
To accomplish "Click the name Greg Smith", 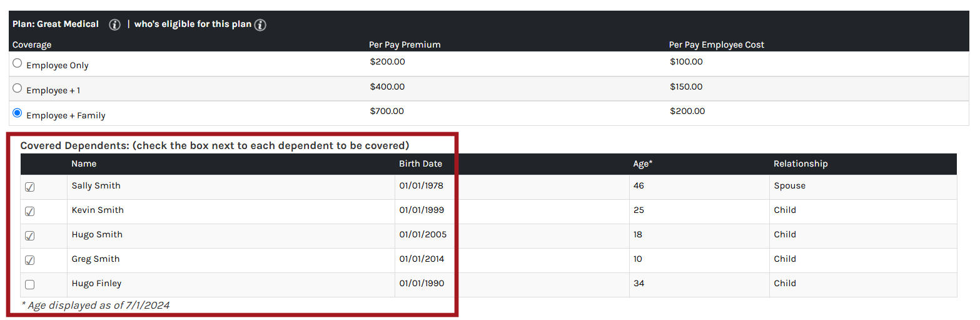I will tap(96, 259).
